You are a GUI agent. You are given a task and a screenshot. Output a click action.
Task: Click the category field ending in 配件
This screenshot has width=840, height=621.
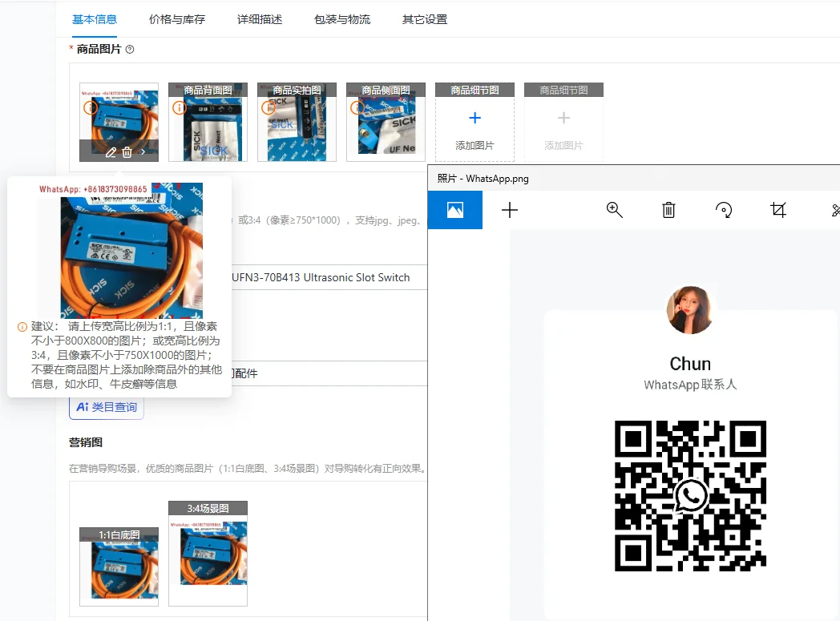pos(329,373)
